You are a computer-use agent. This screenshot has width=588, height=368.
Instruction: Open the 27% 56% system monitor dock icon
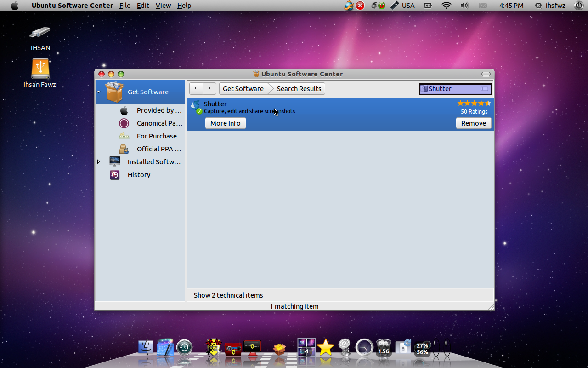click(423, 349)
